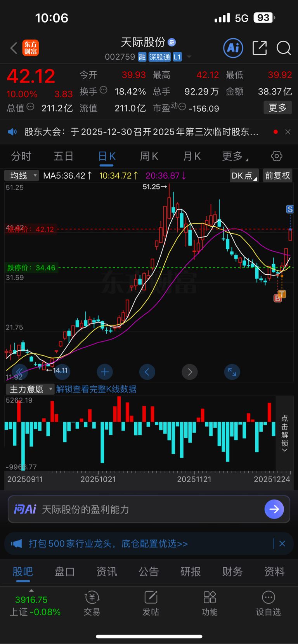Tap the current price 42.12
Image resolution: width=298 pixels, height=644 pixels.
tap(31, 76)
